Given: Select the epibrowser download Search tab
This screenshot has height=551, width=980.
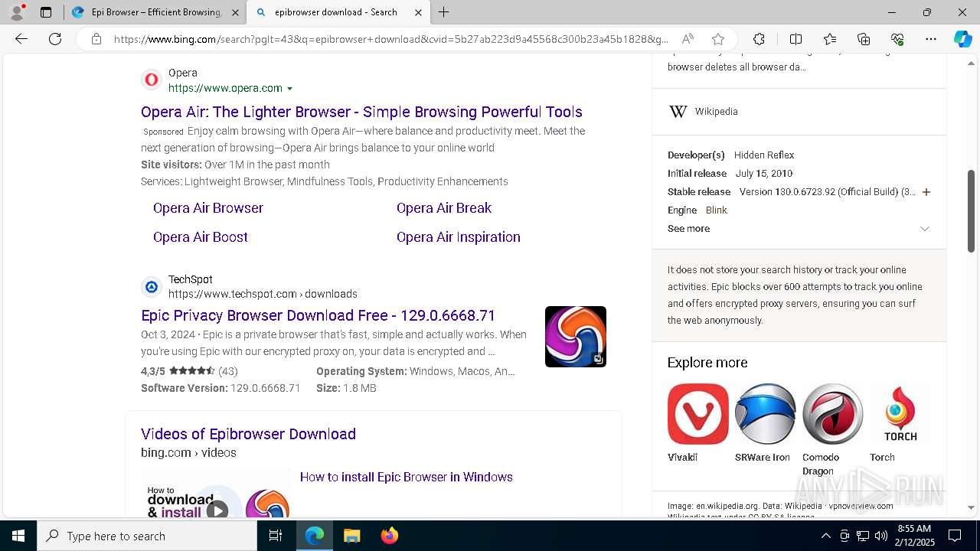Looking at the screenshot, I should (337, 12).
